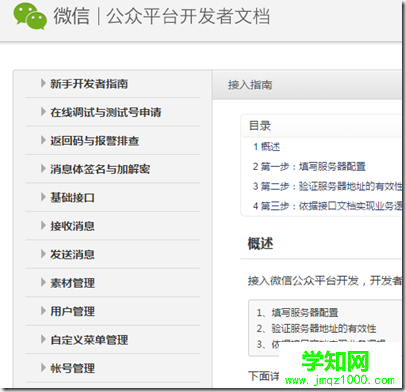This screenshot has width=406, height=392.
Task: Select 自定义菜单管理 in sidebar
Action: point(89,340)
